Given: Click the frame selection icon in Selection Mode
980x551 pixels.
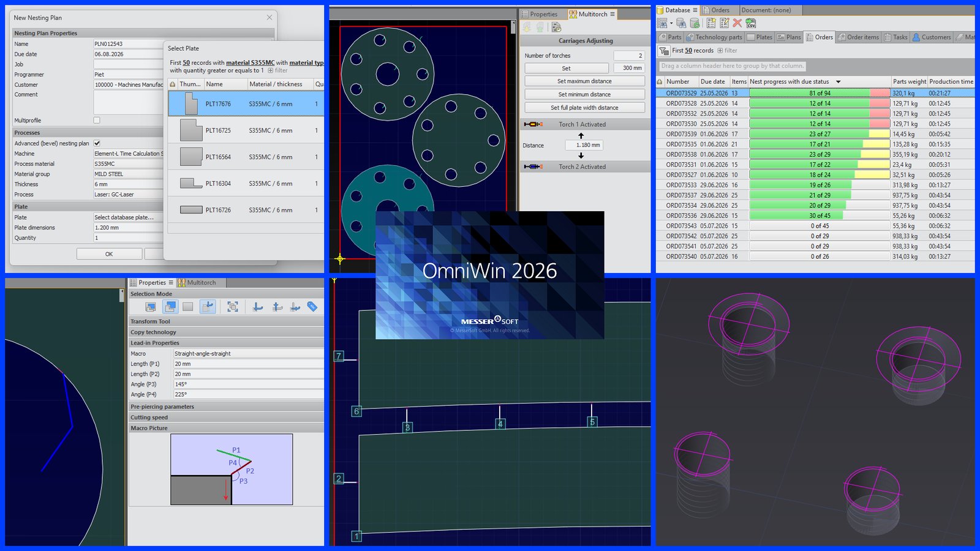Looking at the screenshot, I should click(233, 307).
